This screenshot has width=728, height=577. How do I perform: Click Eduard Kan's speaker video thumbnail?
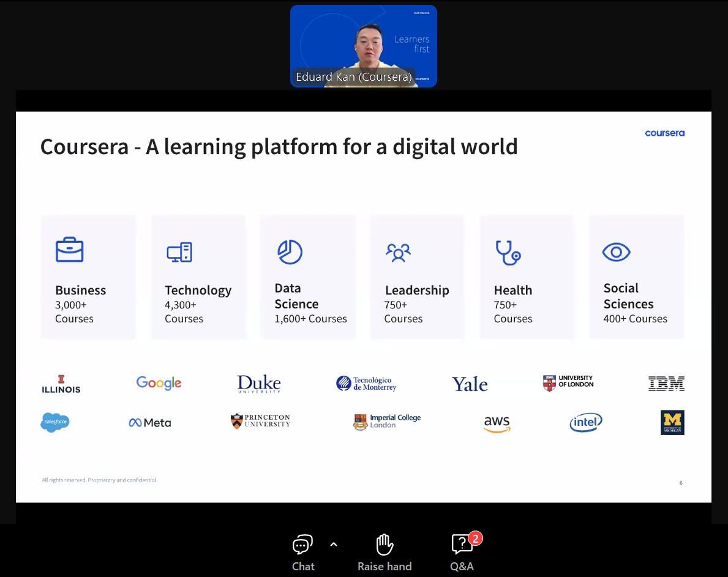364,46
